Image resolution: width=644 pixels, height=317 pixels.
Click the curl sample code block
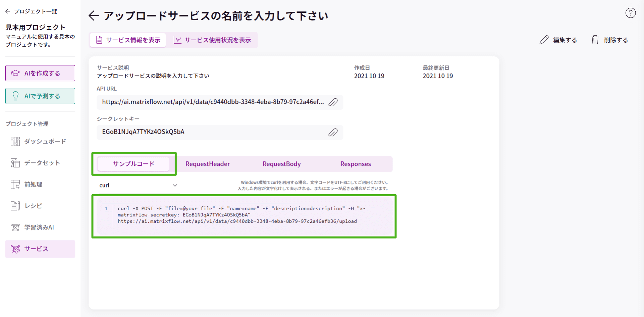point(244,216)
